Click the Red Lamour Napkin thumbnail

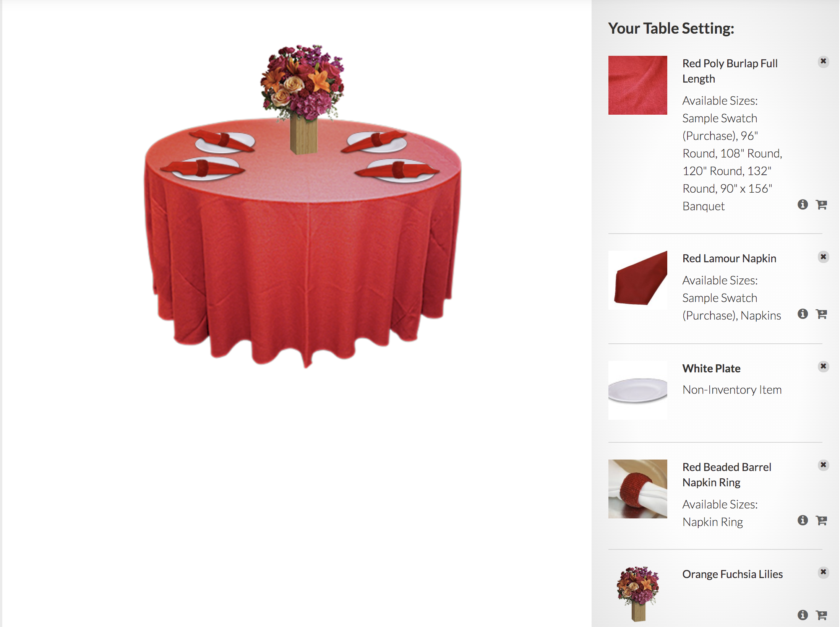pyautogui.click(x=637, y=280)
